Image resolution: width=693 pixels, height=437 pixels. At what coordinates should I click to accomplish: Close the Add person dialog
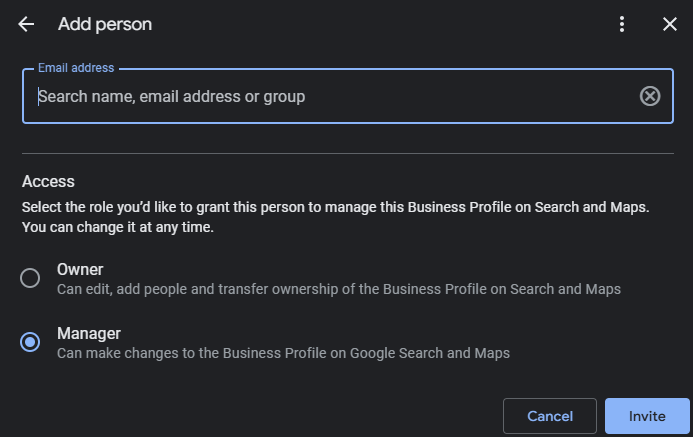click(x=670, y=24)
